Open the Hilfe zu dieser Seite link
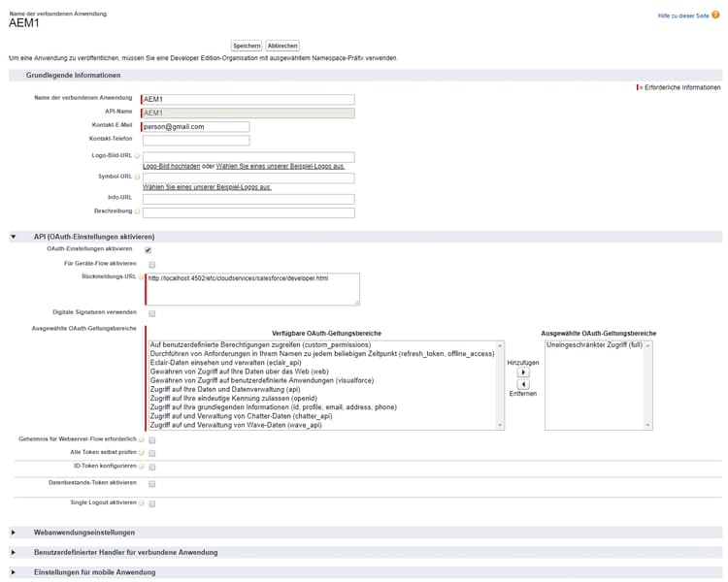Image resolution: width=728 pixels, height=582 pixels. [x=683, y=16]
